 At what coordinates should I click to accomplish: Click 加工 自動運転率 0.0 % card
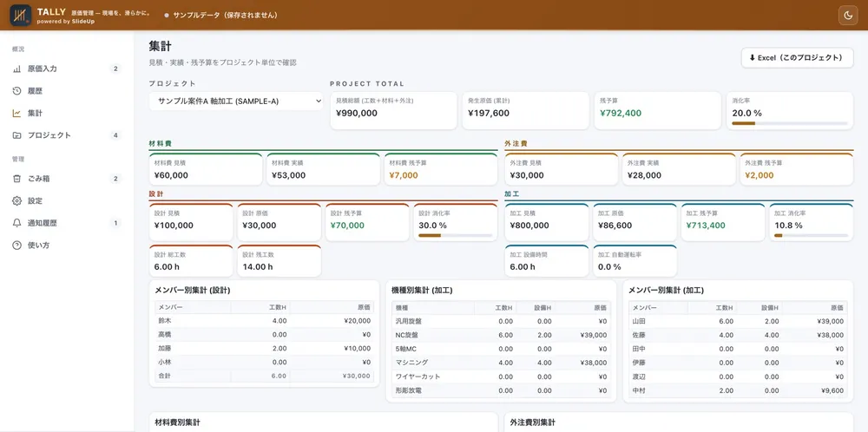pyautogui.click(x=635, y=261)
